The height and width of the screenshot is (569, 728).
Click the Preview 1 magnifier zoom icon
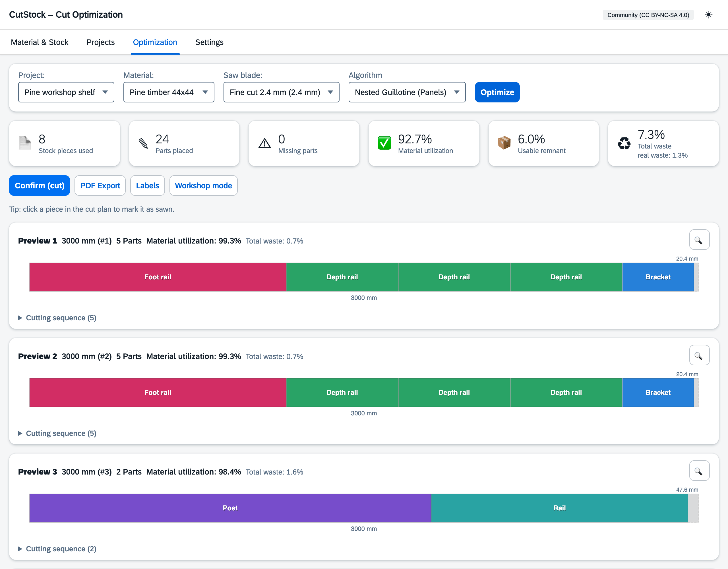[699, 240]
